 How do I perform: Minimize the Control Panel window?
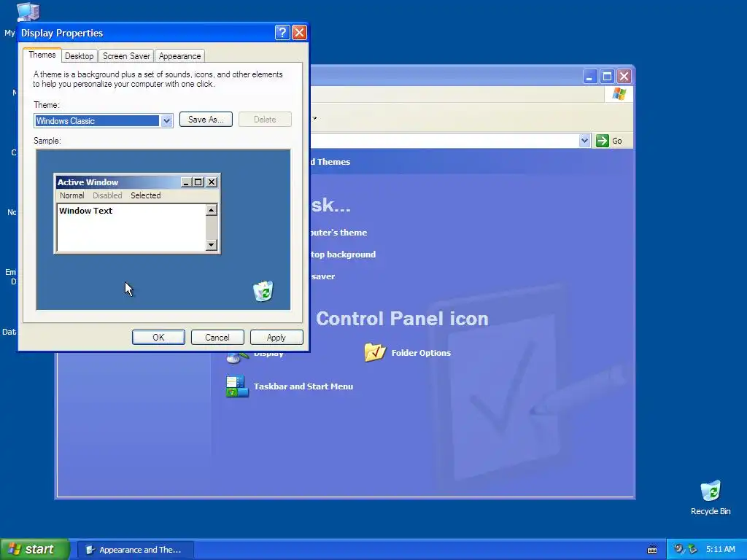coord(589,76)
